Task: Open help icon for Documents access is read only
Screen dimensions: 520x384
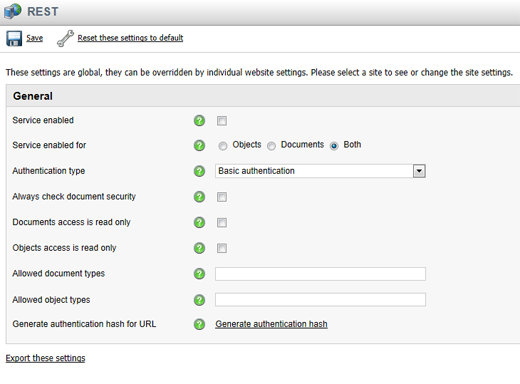Action: 199,222
